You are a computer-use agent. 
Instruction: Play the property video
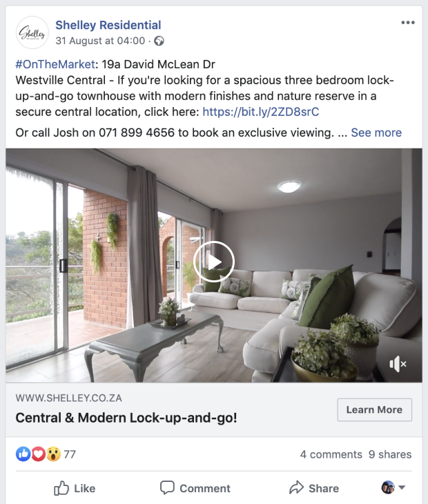pos(214,262)
